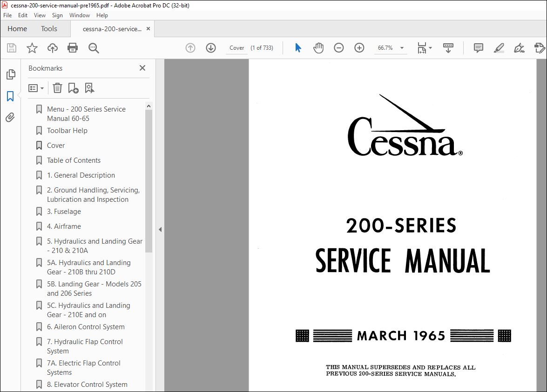Open the File menu
Viewport: 547px width, 392px height.
7,15
